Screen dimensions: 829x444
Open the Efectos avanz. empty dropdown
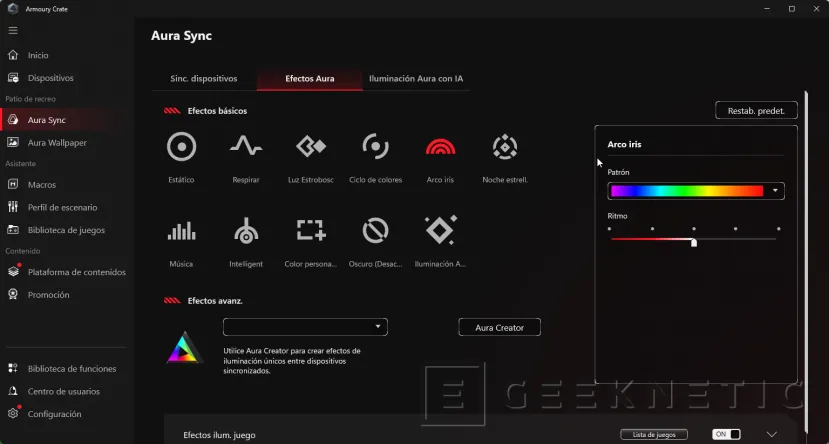pyautogui.click(x=305, y=327)
